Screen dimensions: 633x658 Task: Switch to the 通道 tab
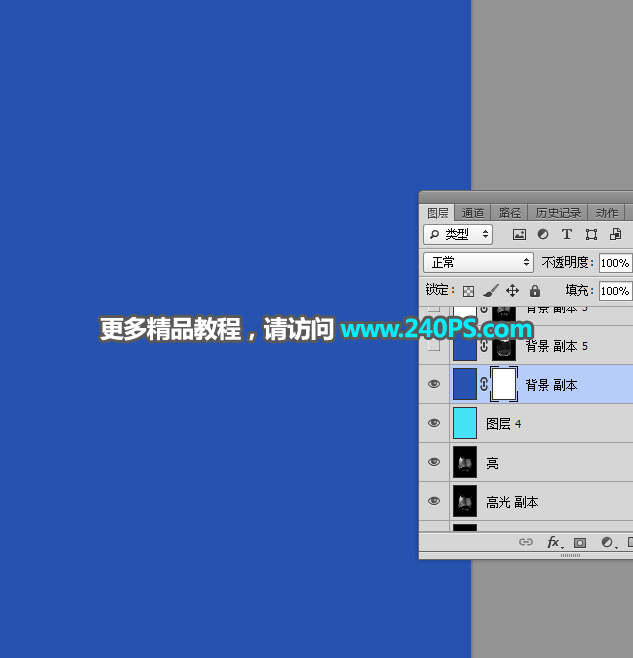(473, 213)
